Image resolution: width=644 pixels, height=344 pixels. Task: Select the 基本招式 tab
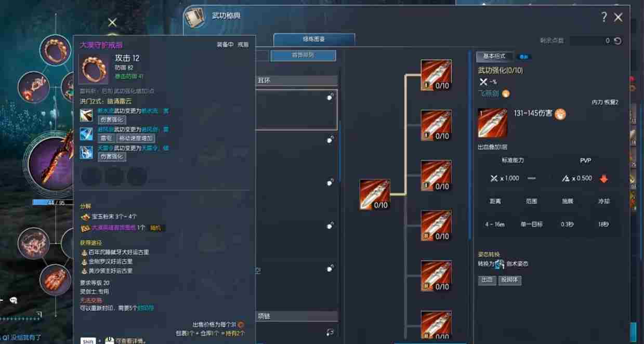[x=494, y=56]
